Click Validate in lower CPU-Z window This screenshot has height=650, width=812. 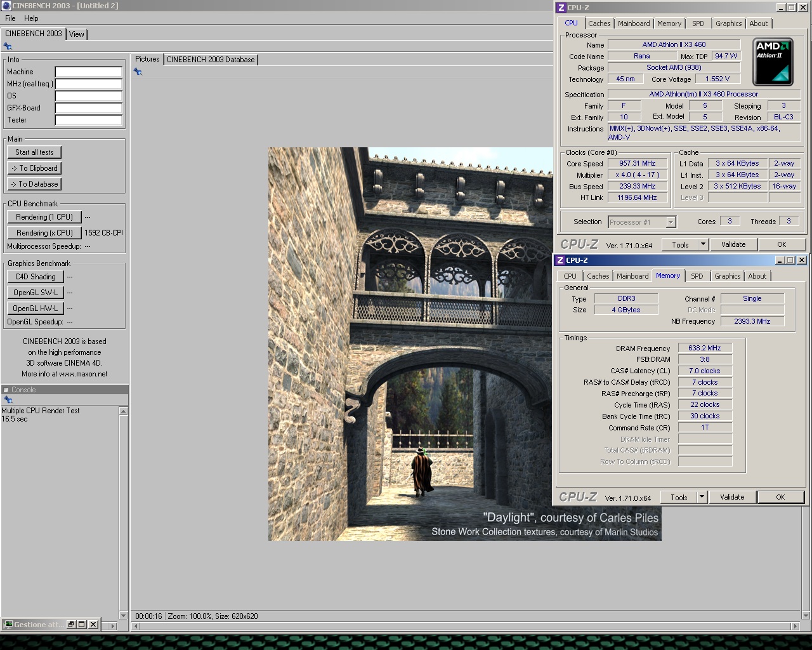(x=732, y=497)
